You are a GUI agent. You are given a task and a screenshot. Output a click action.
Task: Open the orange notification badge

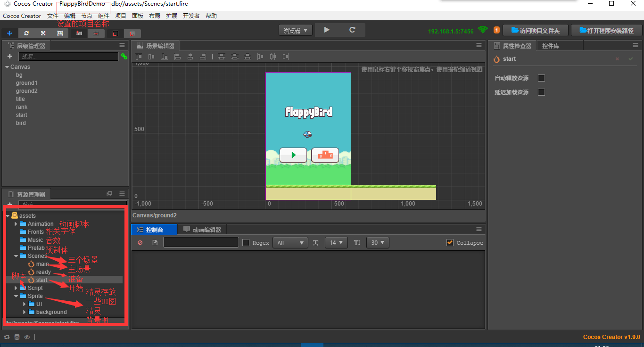[x=496, y=30]
